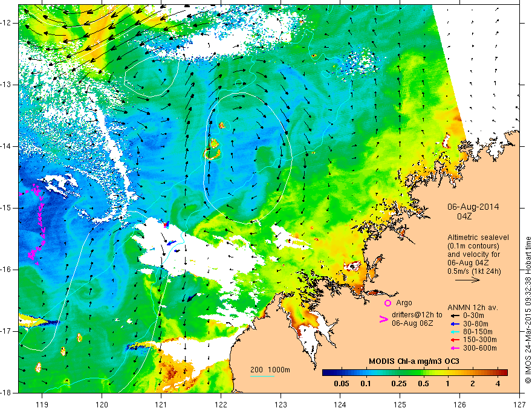Click the 0.5m/s (1kt 24h) text
The height and width of the screenshot is (411, 532).
tap(474, 271)
